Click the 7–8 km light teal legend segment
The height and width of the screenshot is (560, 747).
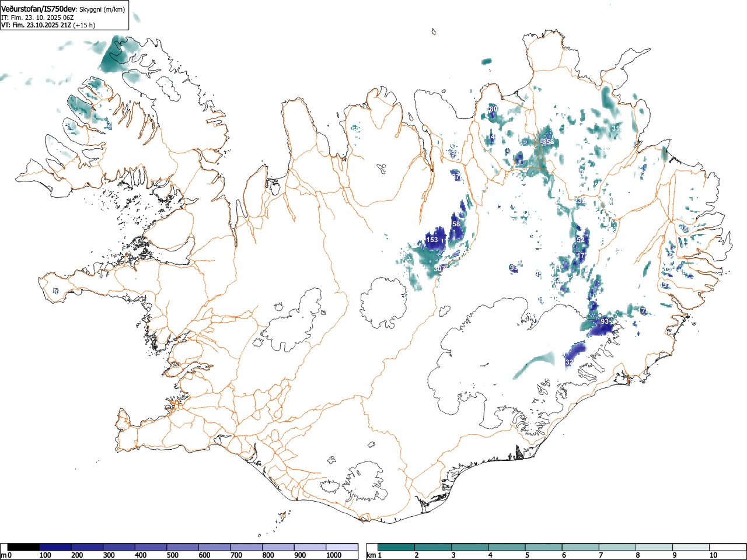tap(618, 547)
